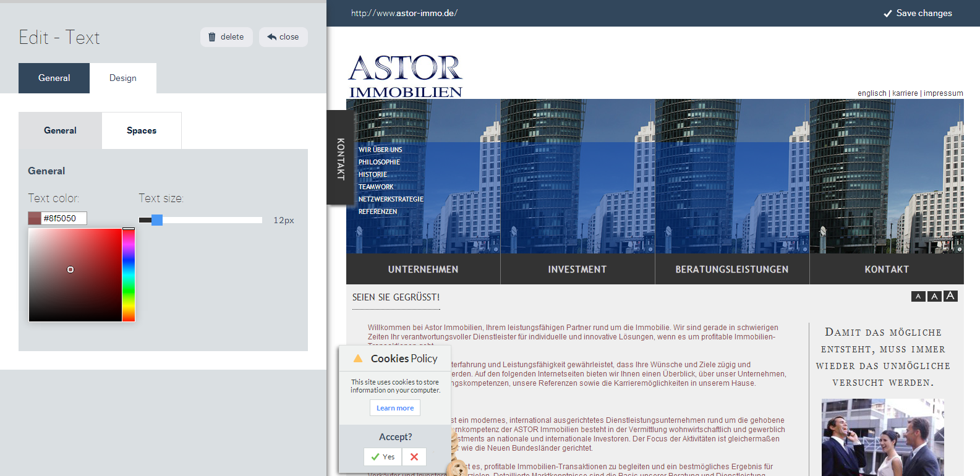Click the Edit - Text panel title

coord(59,38)
